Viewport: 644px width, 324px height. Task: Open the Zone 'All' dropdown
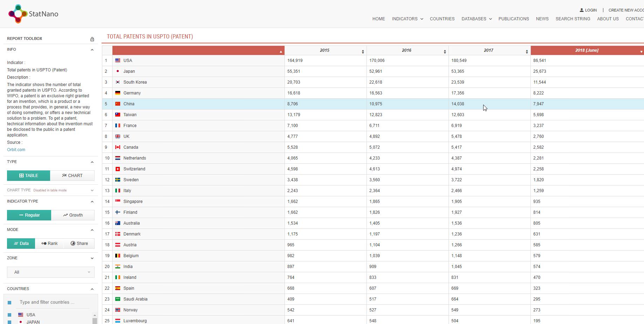pyautogui.click(x=51, y=272)
